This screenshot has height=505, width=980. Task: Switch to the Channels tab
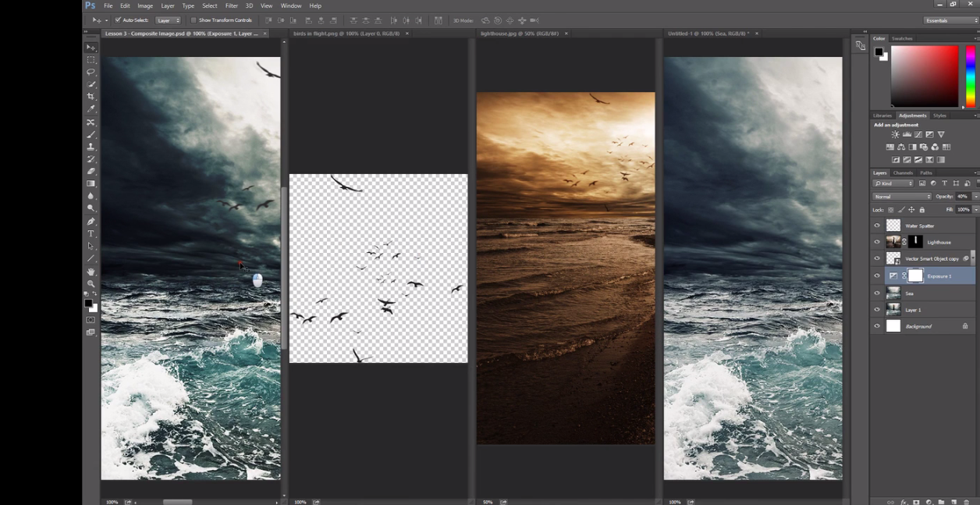[x=903, y=172]
